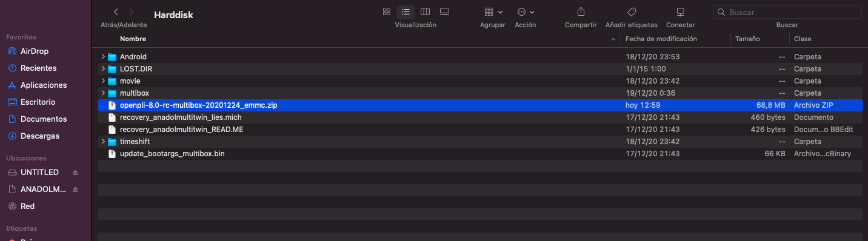Expand the movie folder
The image size is (868, 241).
103,81
